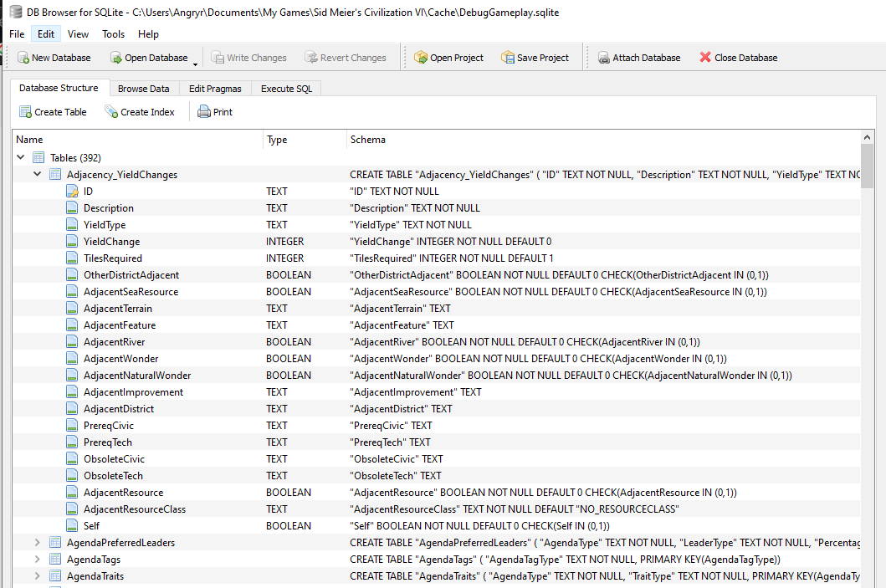
Task: Click the Create Index icon
Action: tap(111, 112)
